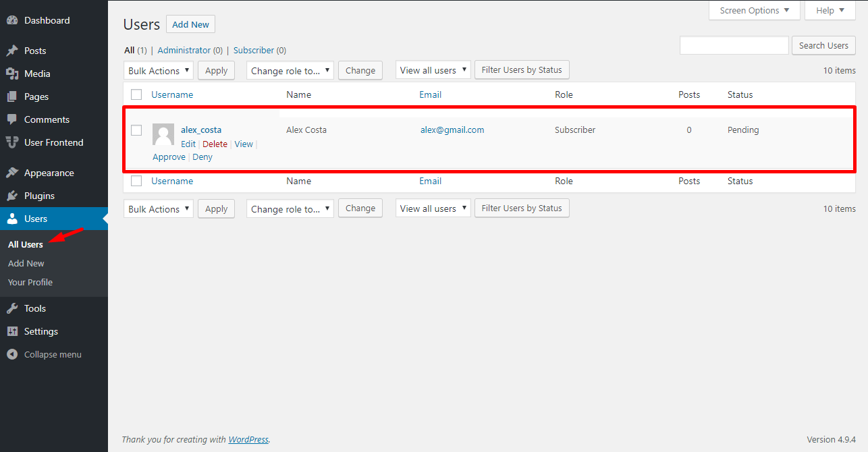Open the Pages menu item
868x452 pixels.
[x=54, y=96]
